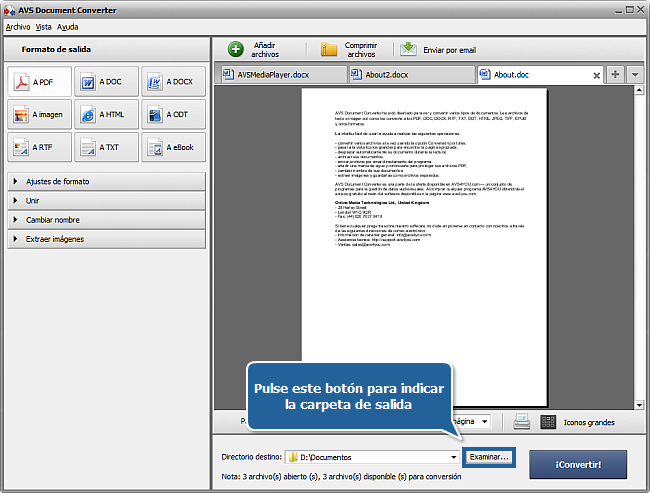Click Enviar por email text
The width and height of the screenshot is (650, 493).
pos(449,50)
